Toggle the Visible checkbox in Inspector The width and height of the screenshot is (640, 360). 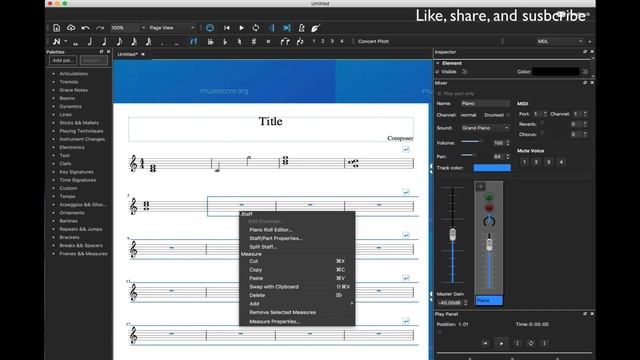(438, 72)
